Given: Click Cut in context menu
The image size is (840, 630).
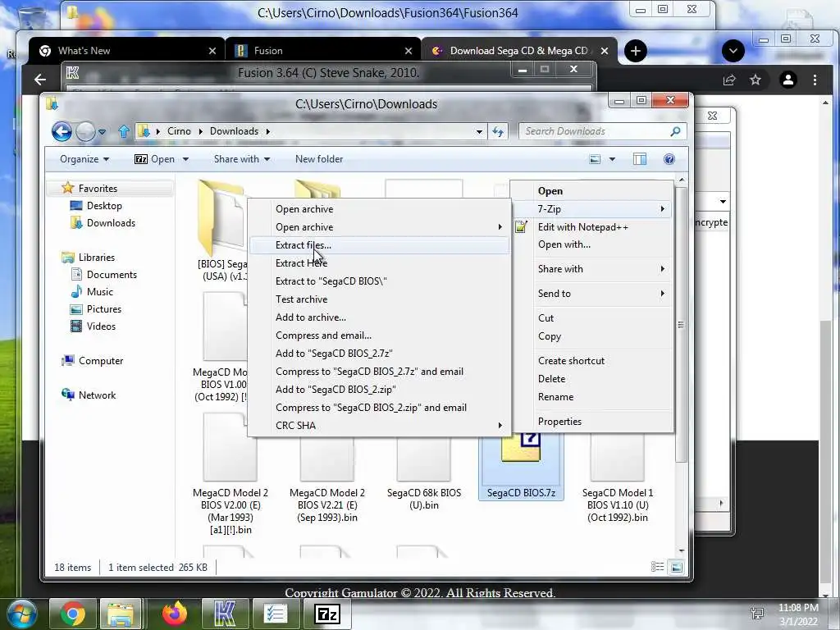Looking at the screenshot, I should click(x=592, y=318).
